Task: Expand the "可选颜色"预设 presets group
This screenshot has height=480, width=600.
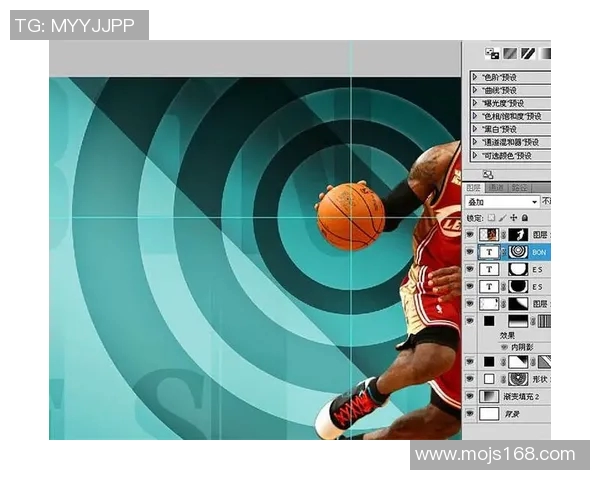Action: (475, 155)
